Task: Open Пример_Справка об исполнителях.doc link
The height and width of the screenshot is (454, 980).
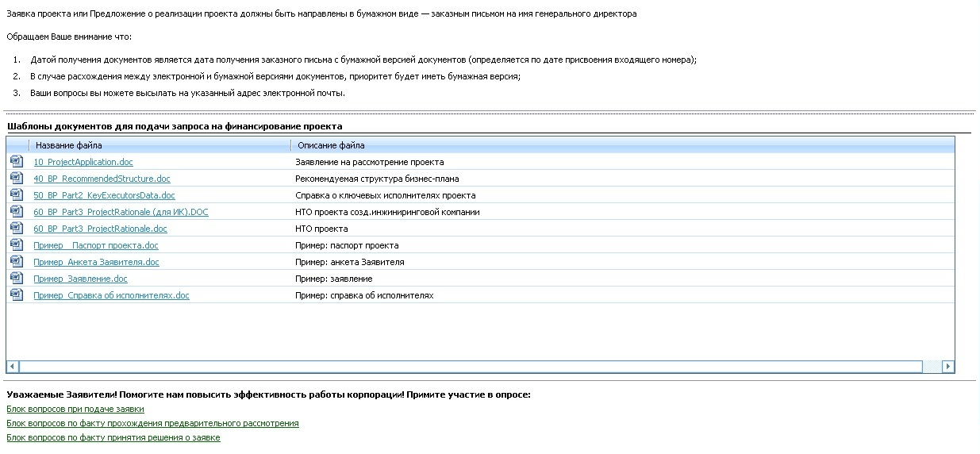Action: (x=111, y=295)
